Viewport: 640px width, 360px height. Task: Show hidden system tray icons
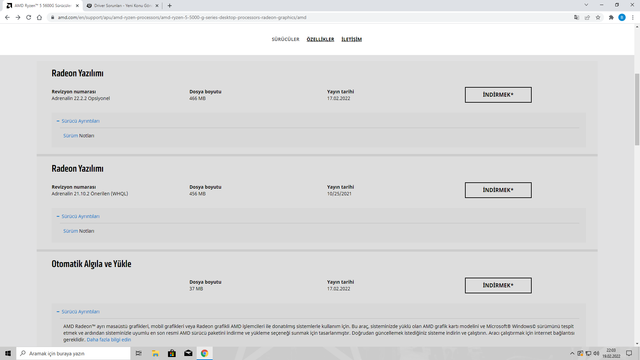coord(572,353)
